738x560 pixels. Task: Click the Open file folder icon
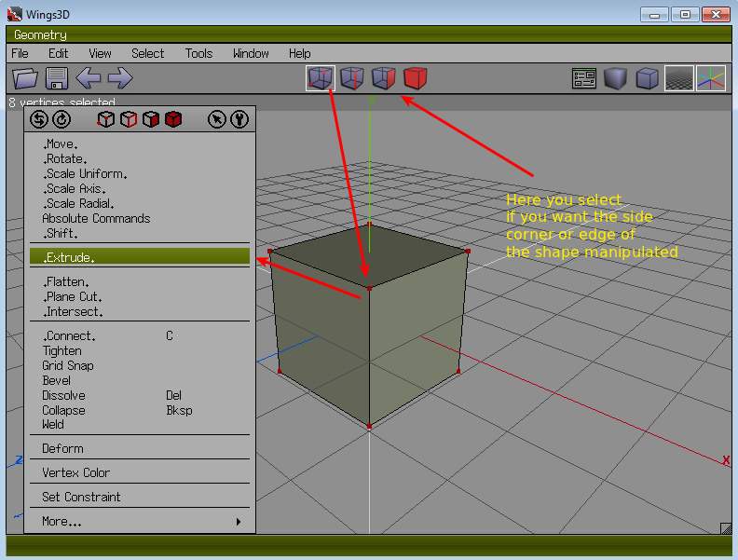25,79
